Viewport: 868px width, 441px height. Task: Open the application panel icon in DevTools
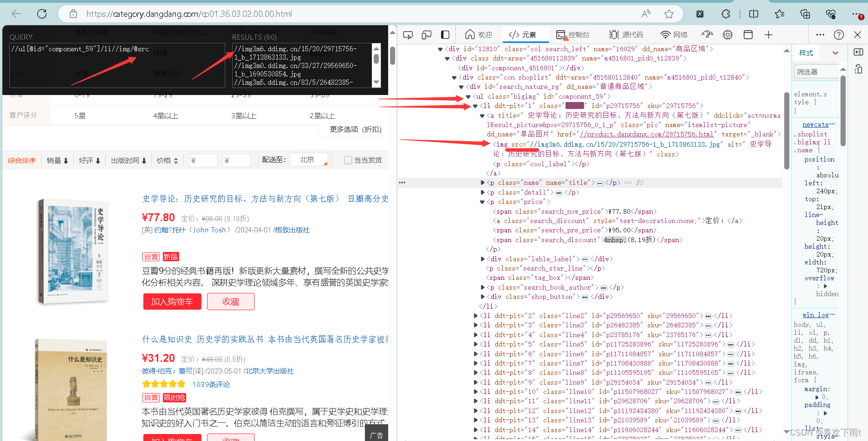pos(748,35)
